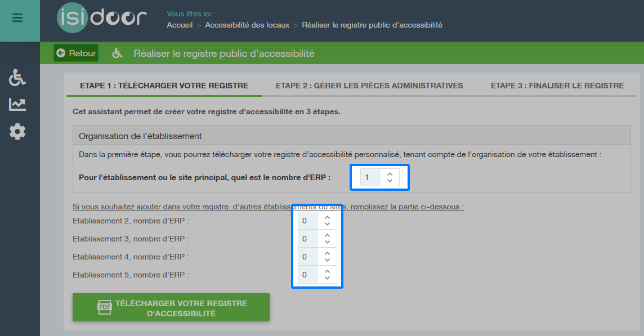Open the hamburger menu

point(17,17)
